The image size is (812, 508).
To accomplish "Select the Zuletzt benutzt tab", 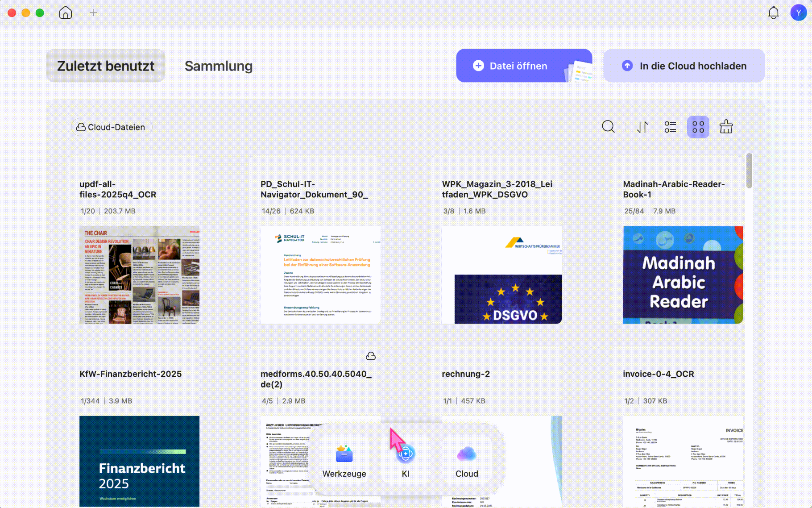I will 106,66.
